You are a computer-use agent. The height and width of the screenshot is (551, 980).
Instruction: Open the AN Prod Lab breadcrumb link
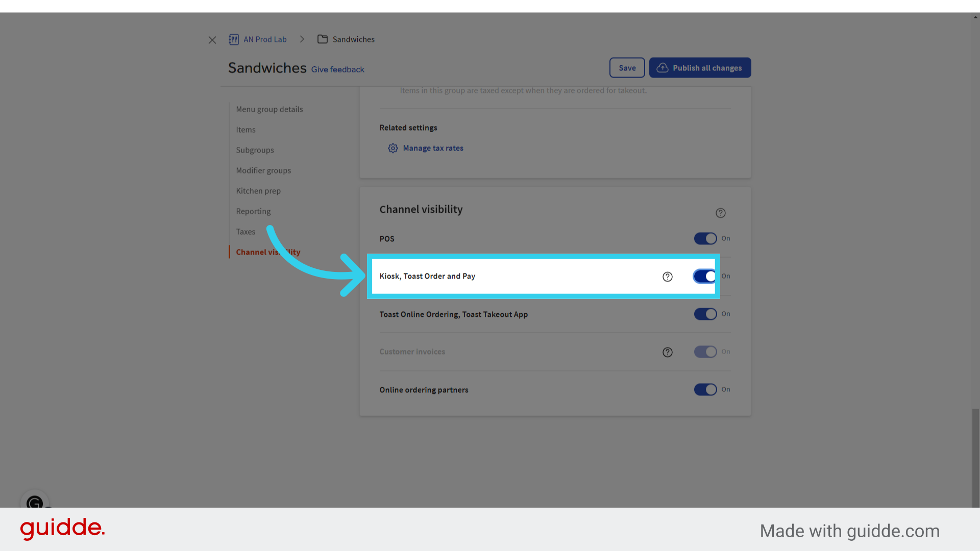265,39
